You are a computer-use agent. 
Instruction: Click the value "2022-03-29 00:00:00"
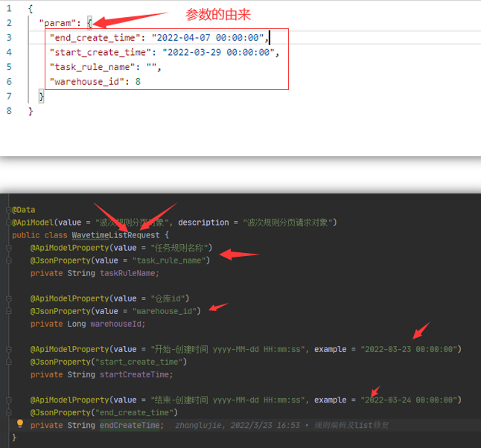coord(218,52)
